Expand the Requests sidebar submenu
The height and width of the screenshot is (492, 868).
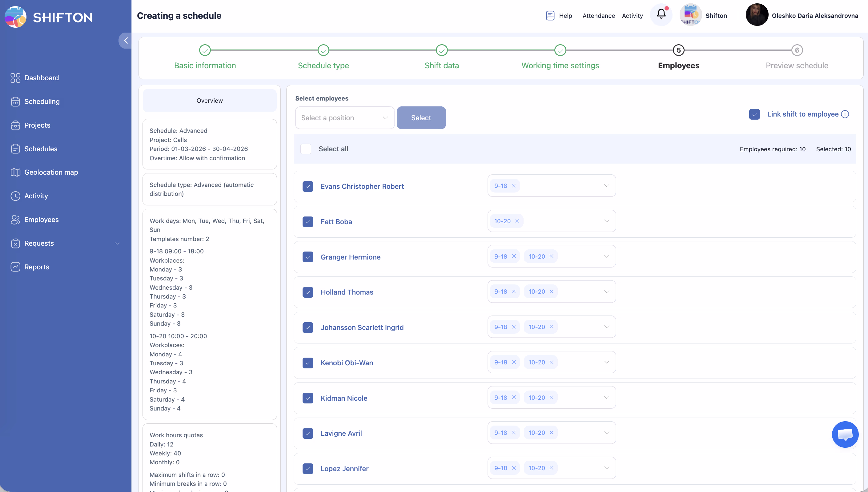(117, 243)
